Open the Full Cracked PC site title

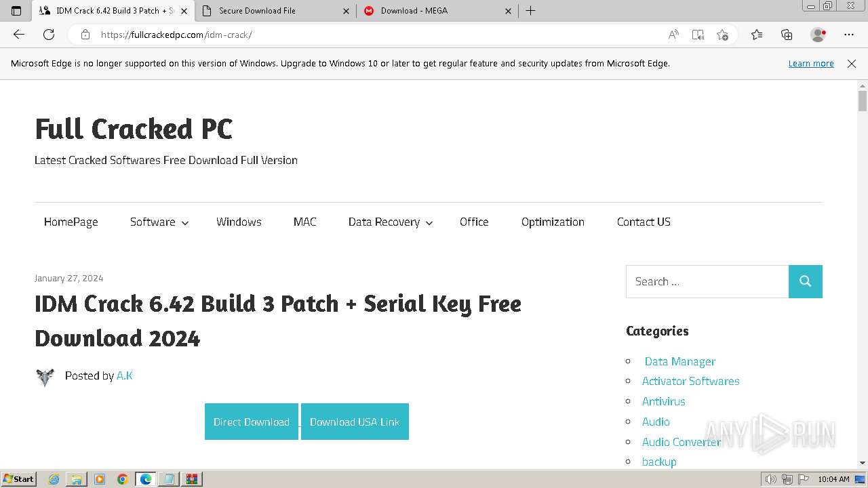(134, 129)
